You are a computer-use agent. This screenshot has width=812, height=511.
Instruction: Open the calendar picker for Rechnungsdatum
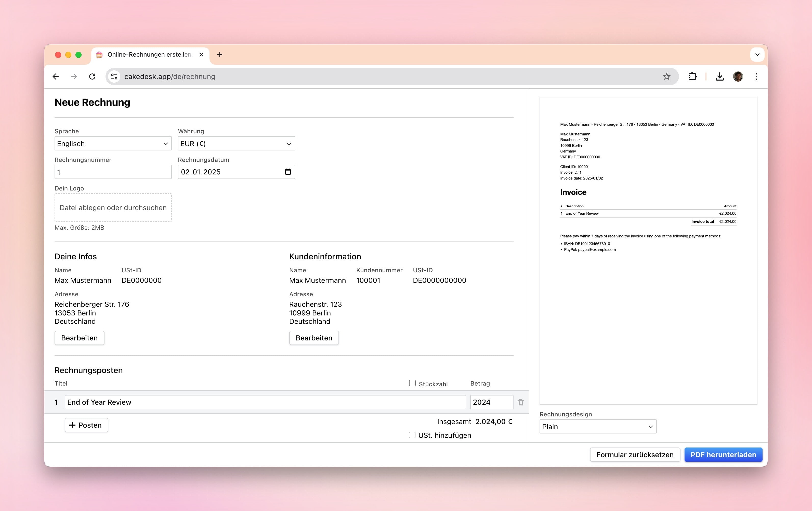pos(288,172)
